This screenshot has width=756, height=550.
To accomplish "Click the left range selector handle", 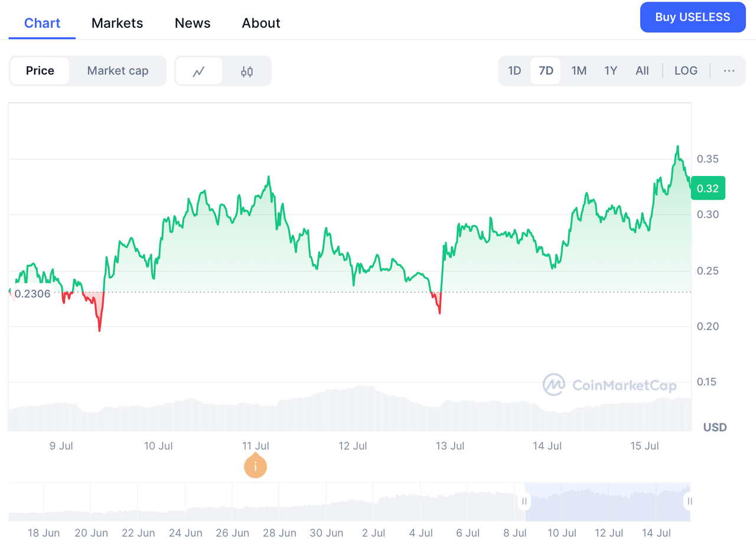I will click(524, 501).
